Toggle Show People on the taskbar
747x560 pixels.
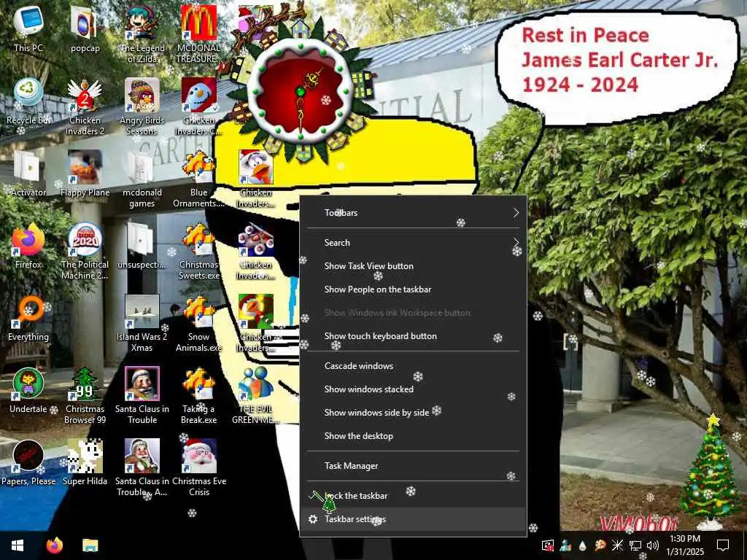(413, 289)
